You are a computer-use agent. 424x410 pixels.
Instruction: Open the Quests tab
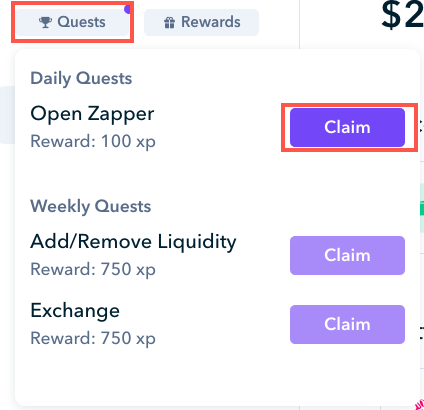click(x=72, y=22)
